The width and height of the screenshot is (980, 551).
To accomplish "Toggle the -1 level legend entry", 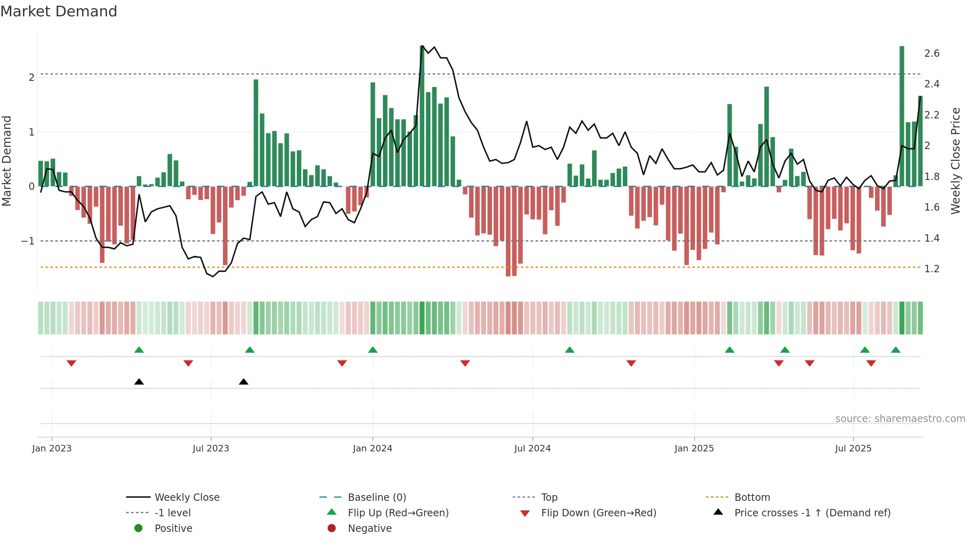I will click(158, 513).
